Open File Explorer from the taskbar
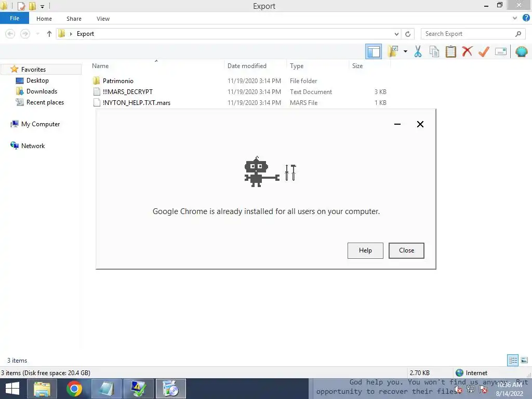Image resolution: width=532 pixels, height=399 pixels. tap(42, 389)
